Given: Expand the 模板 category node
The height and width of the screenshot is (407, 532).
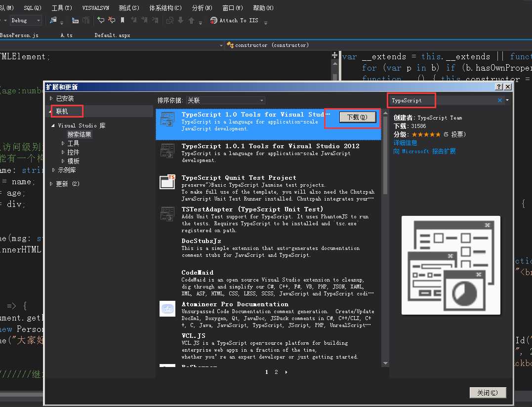Looking at the screenshot, I should 63,161.
